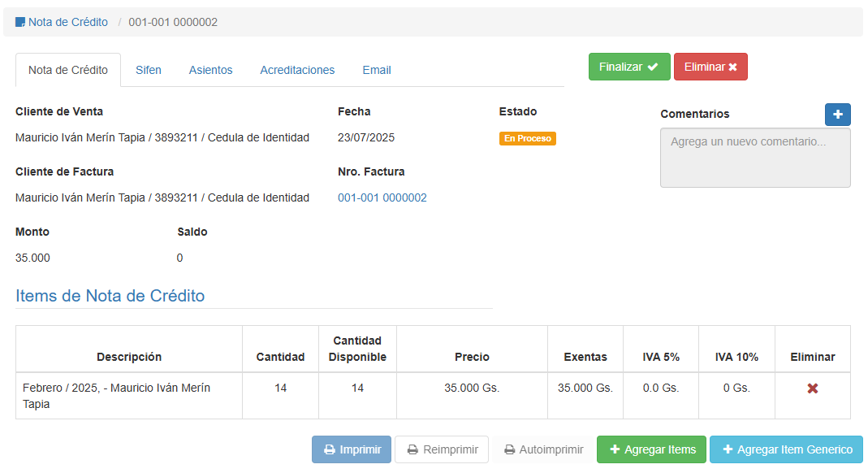The height and width of the screenshot is (473, 868).
Task: Click the printer icon on Imprimir
Action: pos(330,449)
